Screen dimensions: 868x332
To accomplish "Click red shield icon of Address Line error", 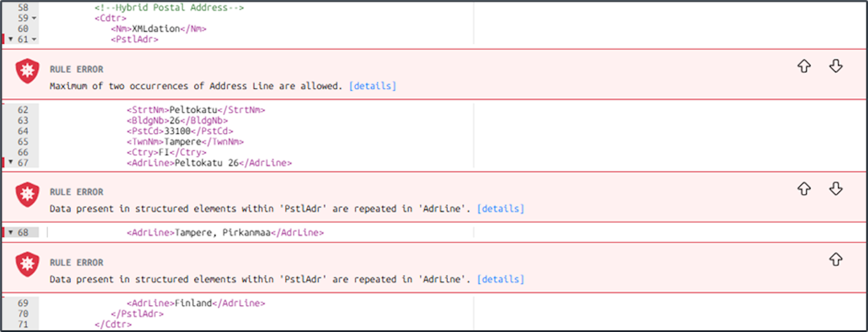I will [27, 71].
